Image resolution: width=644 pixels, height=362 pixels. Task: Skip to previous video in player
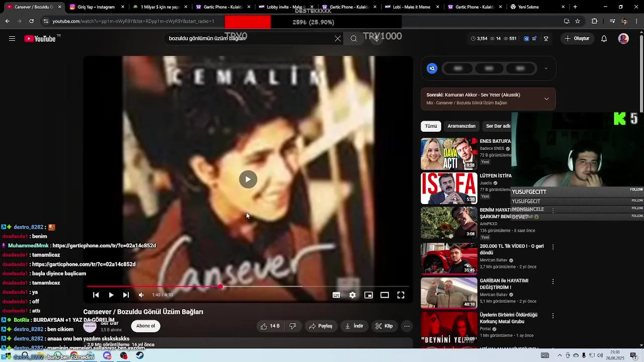(x=96, y=295)
